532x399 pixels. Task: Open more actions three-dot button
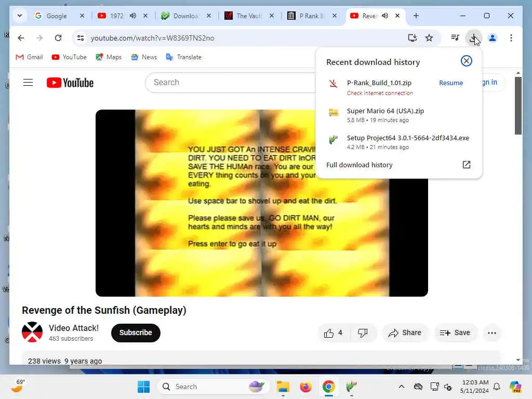pos(492,333)
